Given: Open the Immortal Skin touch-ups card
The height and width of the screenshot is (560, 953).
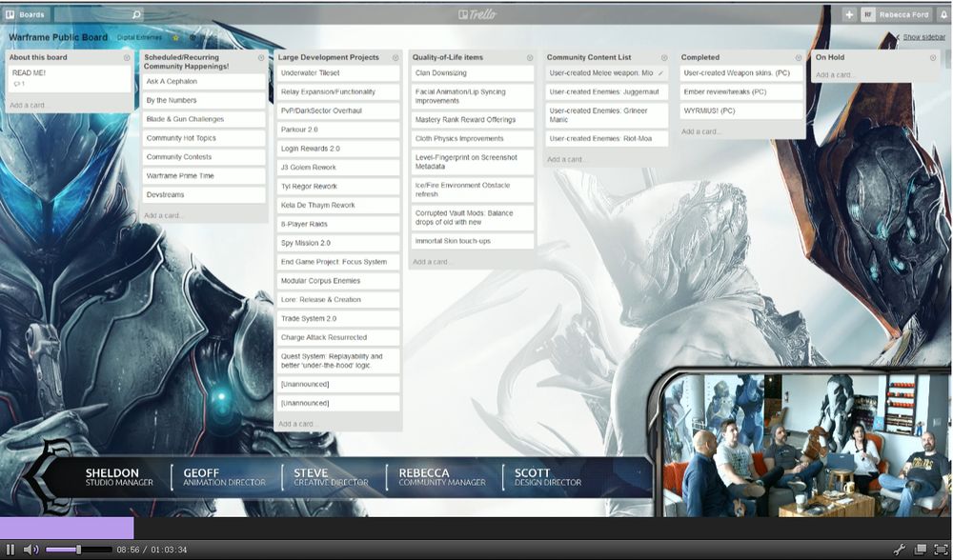Looking at the screenshot, I should pyautogui.click(x=473, y=241).
